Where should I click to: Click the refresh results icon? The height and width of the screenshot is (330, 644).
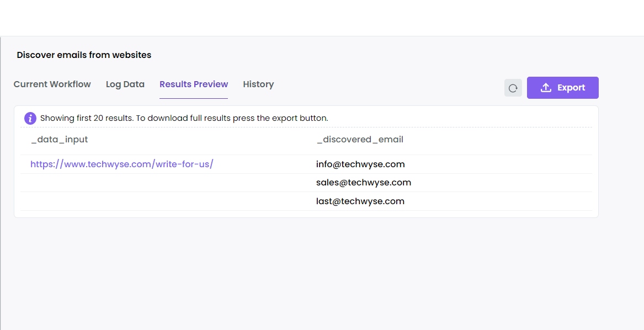click(x=513, y=88)
